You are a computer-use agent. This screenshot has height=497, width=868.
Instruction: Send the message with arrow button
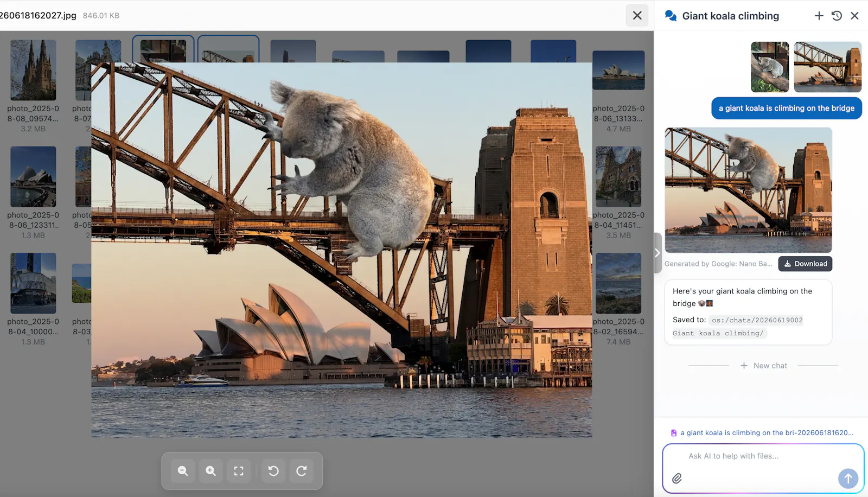(848, 479)
